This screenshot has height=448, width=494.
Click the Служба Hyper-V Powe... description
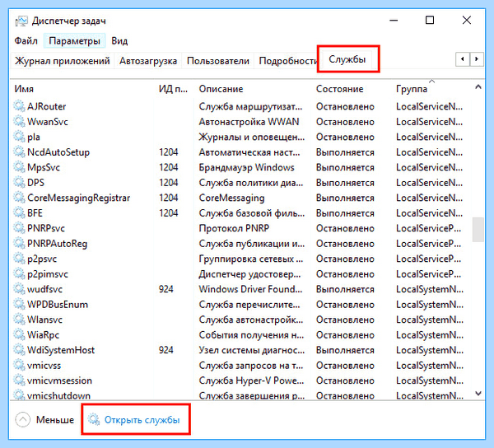pos(251,380)
